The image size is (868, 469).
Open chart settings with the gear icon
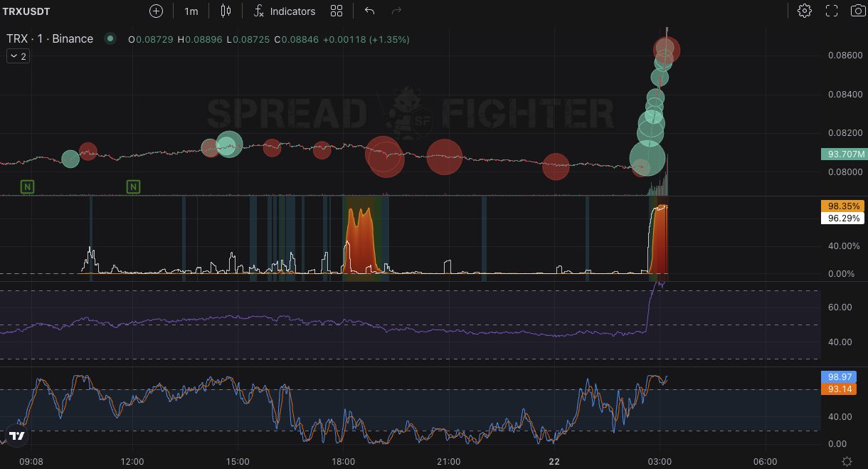coord(803,11)
